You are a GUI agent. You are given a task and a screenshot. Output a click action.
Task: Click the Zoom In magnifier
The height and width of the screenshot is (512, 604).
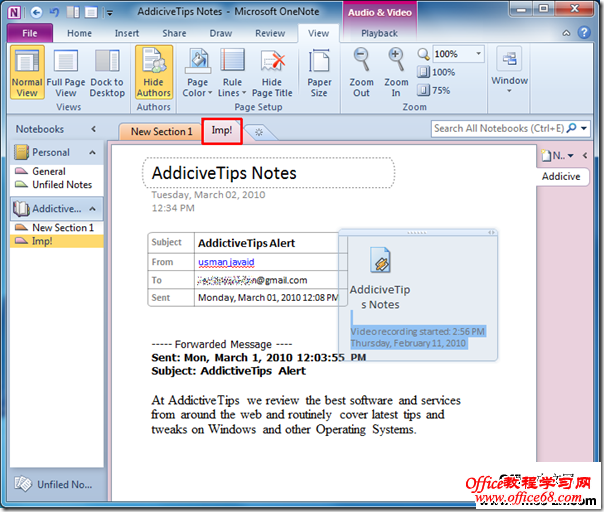click(396, 72)
